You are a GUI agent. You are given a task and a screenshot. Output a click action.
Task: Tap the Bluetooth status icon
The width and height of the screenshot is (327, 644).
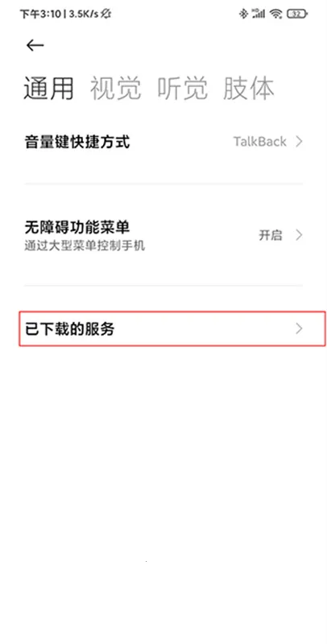[x=243, y=14]
